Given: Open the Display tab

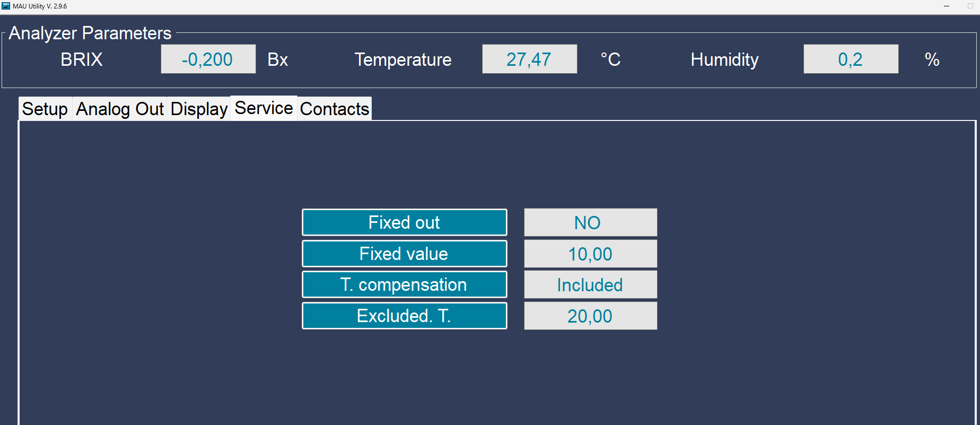Looking at the screenshot, I should [199, 109].
